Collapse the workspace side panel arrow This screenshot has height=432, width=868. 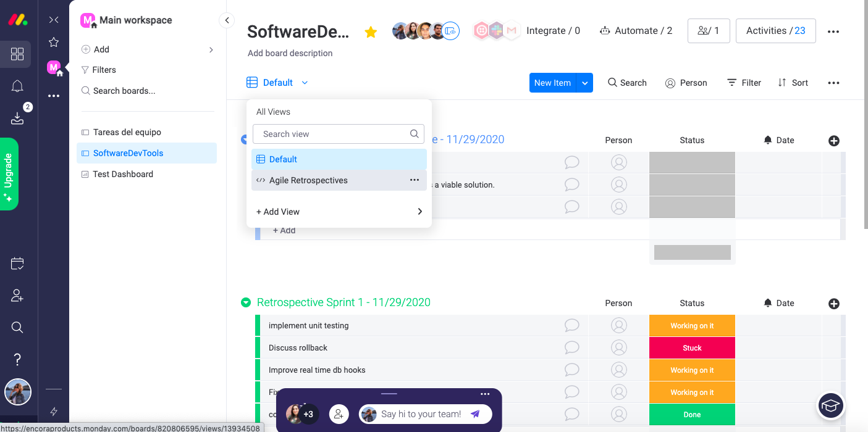tap(227, 20)
